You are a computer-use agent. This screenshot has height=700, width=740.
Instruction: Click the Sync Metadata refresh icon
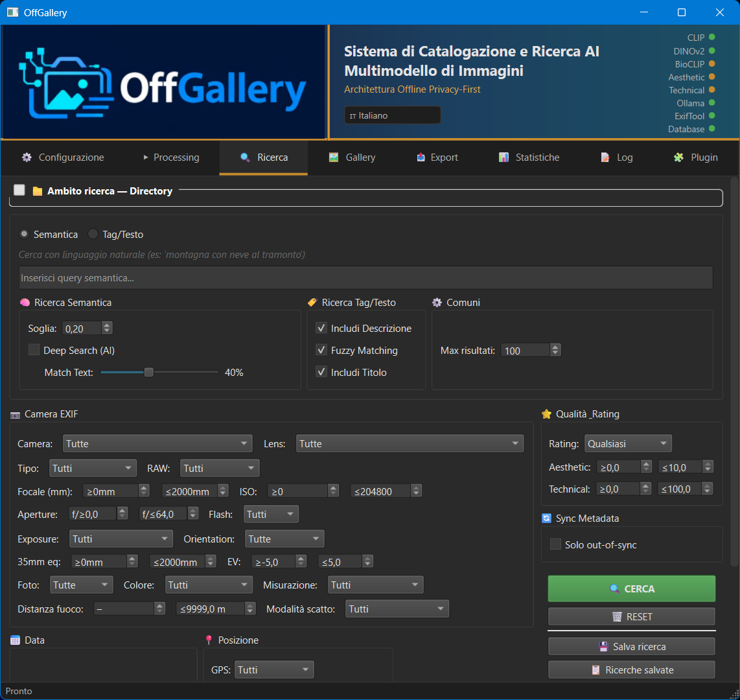[546, 519]
